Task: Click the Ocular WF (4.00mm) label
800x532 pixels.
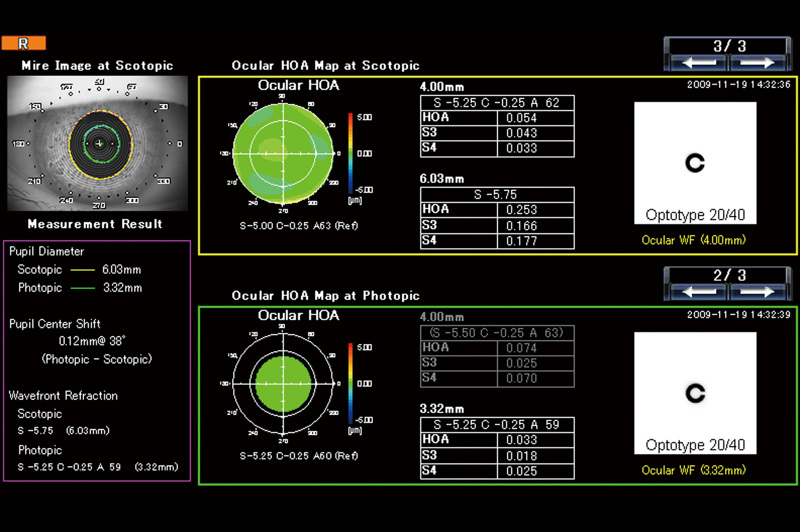Action: 693,240
